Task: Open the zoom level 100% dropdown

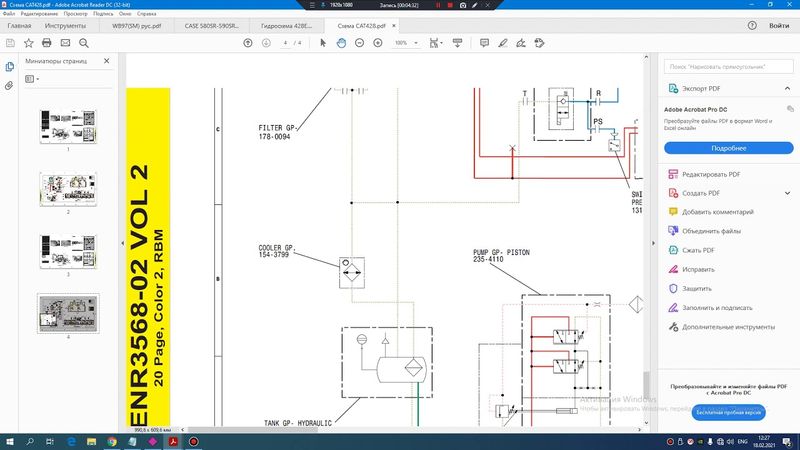Action: tap(404, 43)
